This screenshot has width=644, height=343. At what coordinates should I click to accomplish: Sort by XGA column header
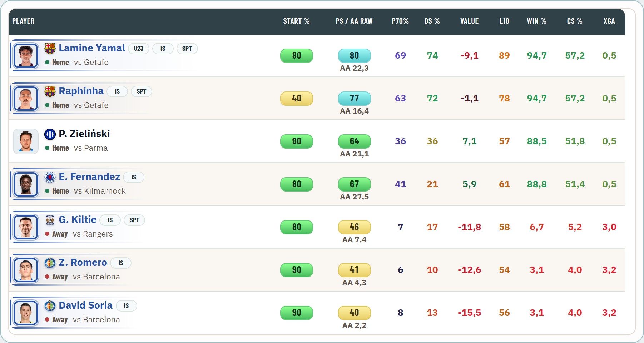tap(609, 21)
